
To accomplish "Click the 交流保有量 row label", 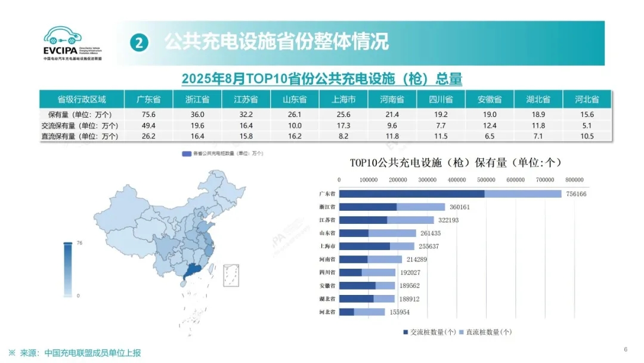I will 82,125.
